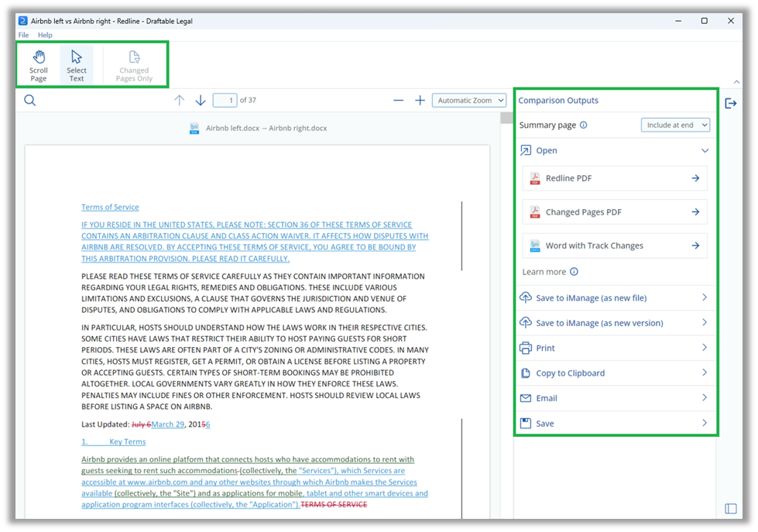Open the File menu
The width and height of the screenshot is (758, 532).
pyautogui.click(x=23, y=35)
